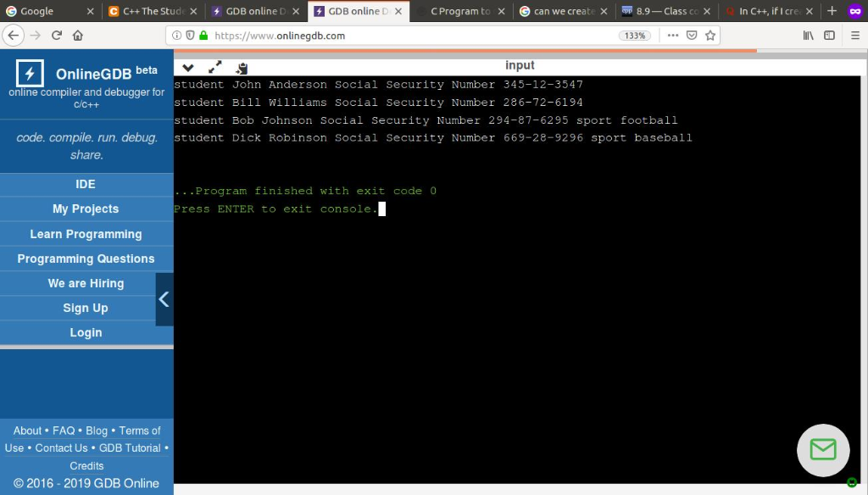868x495 pixels.
Task: Select the OnlineGDB lightning bolt logo icon
Action: point(28,74)
